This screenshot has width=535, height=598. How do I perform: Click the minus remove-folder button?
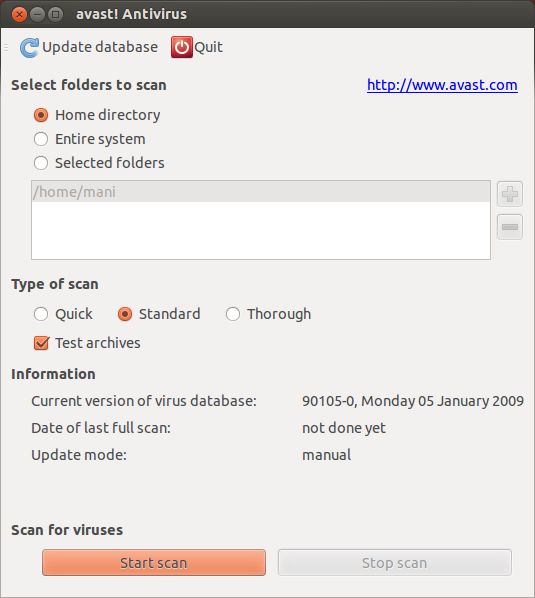(x=509, y=227)
